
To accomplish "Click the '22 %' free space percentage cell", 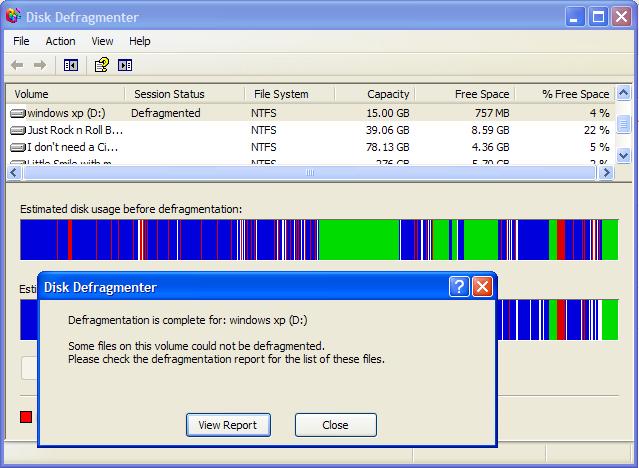I will click(x=597, y=130).
